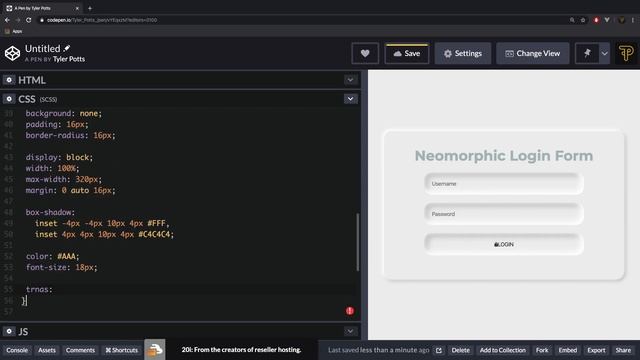Open CSS editor settings gear
The width and height of the screenshot is (640, 360).
(x=9, y=99)
